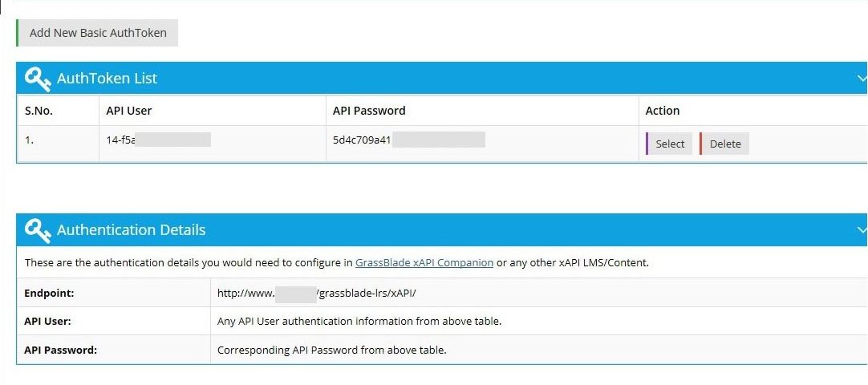The width and height of the screenshot is (868, 385).
Task: Click the key icon beside Authentication Details
Action: tap(38, 229)
